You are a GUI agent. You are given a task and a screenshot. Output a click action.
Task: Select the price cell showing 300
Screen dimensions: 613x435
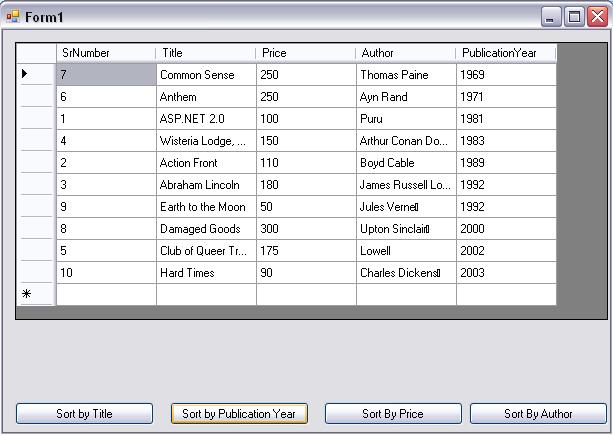[x=306, y=229]
